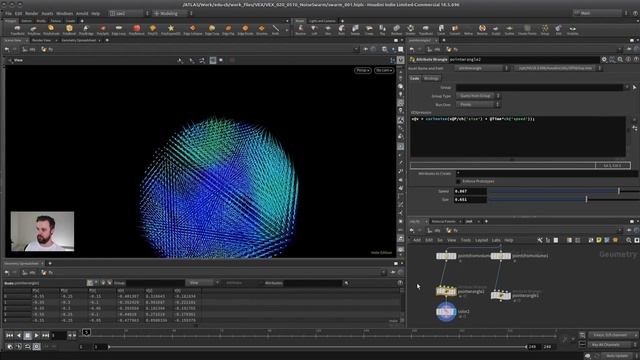640x360 pixels.
Task: Select the Curve shelf tool
Action: (x=441, y=29)
